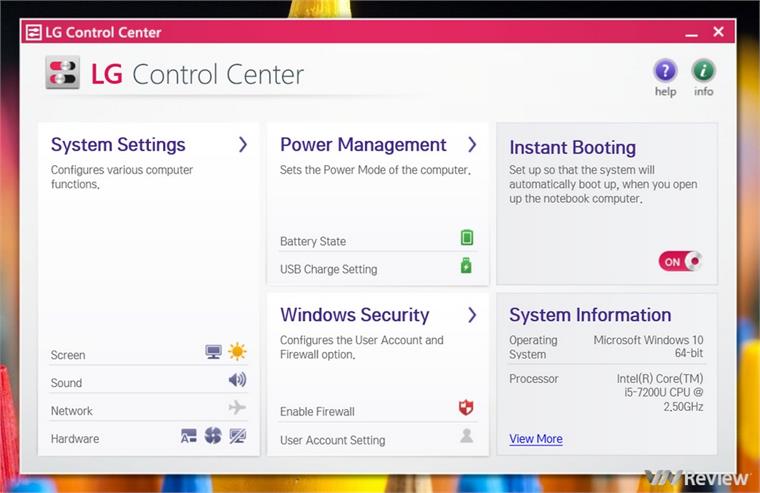Click the help question mark icon
The image size is (760, 493).
(x=665, y=71)
